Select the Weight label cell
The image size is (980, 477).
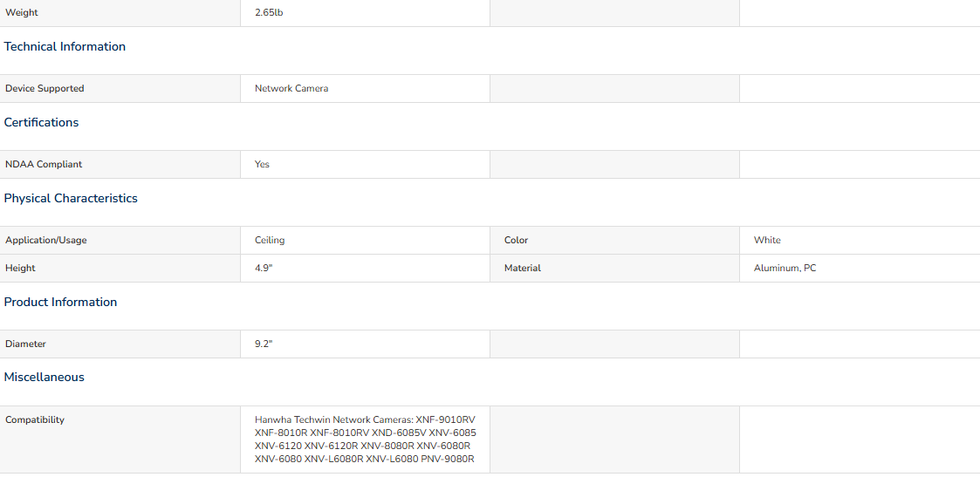120,13
